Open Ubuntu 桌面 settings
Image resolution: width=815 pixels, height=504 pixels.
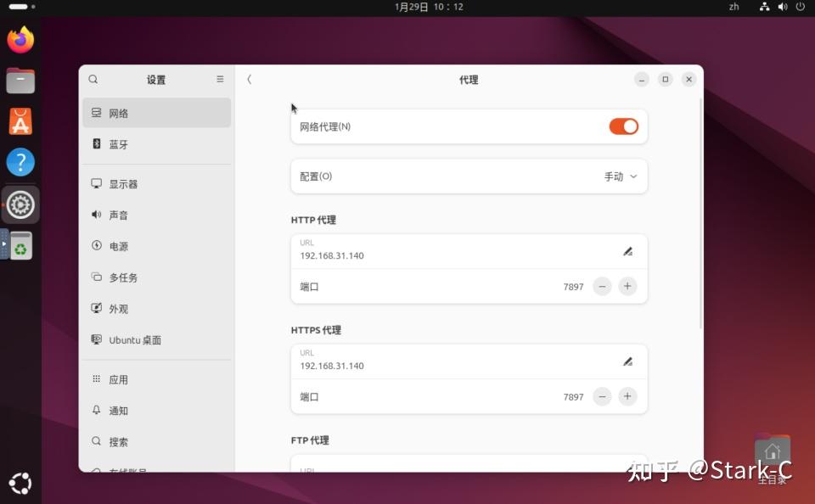[156, 339]
